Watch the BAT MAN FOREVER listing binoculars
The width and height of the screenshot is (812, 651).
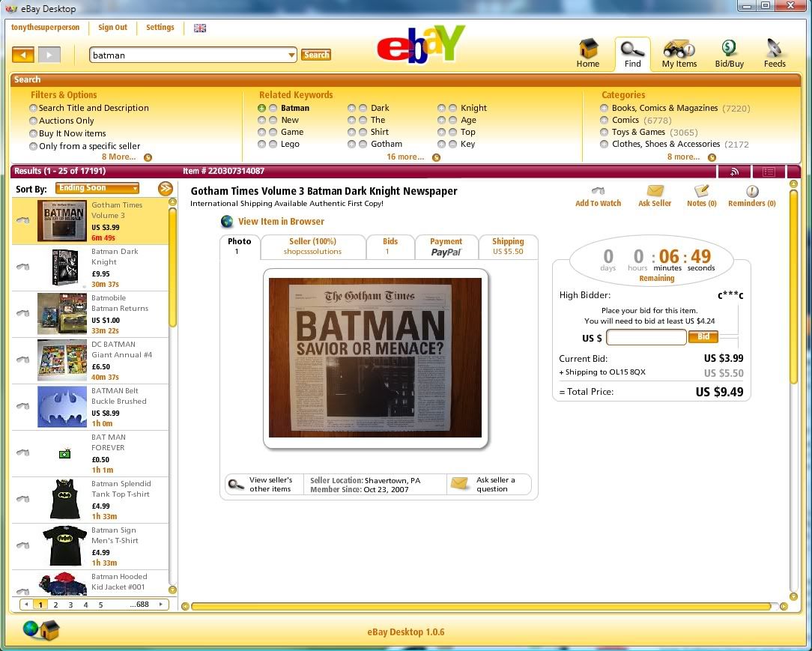[22, 452]
